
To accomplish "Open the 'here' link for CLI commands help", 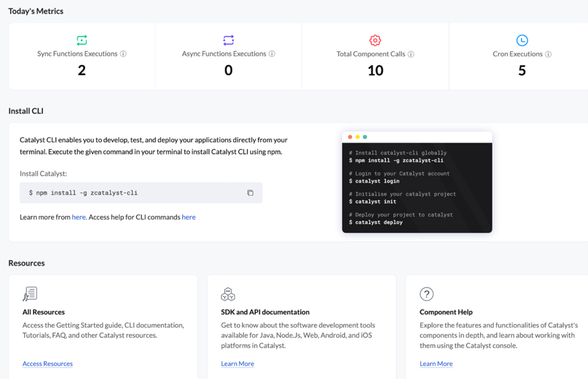I will (188, 217).
